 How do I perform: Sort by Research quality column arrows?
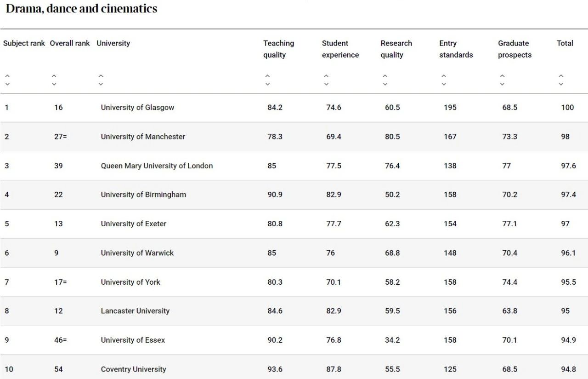tap(385, 80)
